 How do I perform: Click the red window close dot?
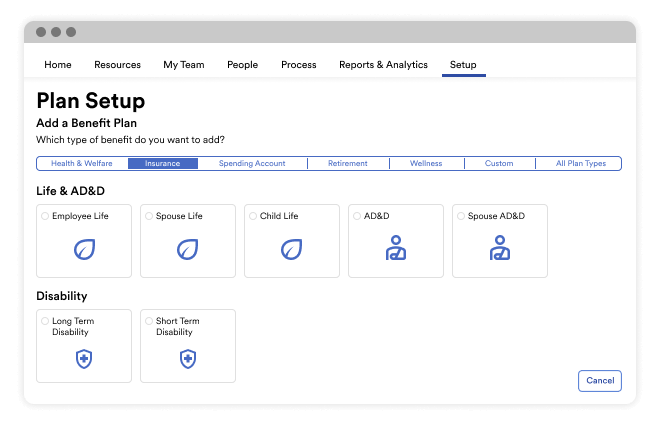point(41,31)
